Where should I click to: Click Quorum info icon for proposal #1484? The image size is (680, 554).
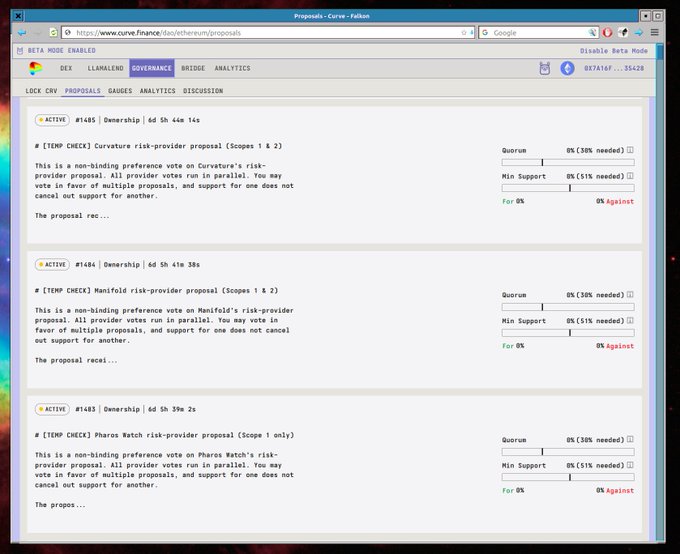click(630, 295)
